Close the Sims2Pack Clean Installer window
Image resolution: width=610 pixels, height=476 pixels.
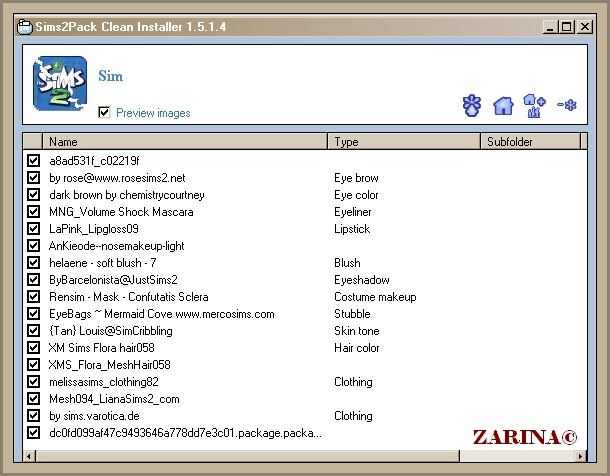point(585,27)
